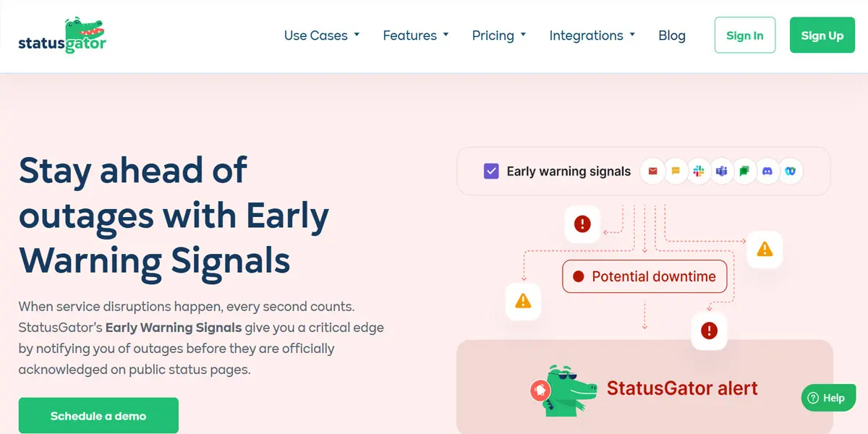
Task: Open the Help chat widget
Action: (x=828, y=398)
